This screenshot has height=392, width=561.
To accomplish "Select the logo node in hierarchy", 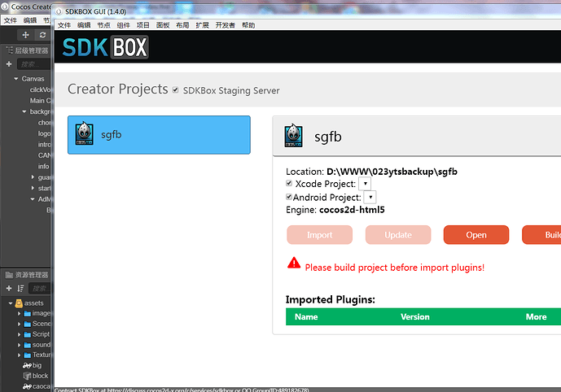I will (x=44, y=133).
